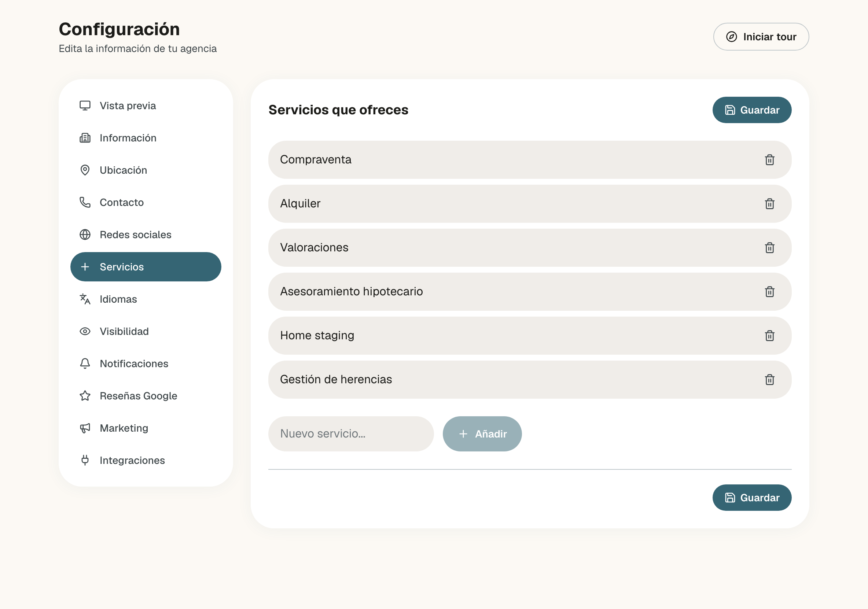This screenshot has height=609, width=868.
Task: Start the tour with Iniciar tour
Action: click(x=761, y=37)
